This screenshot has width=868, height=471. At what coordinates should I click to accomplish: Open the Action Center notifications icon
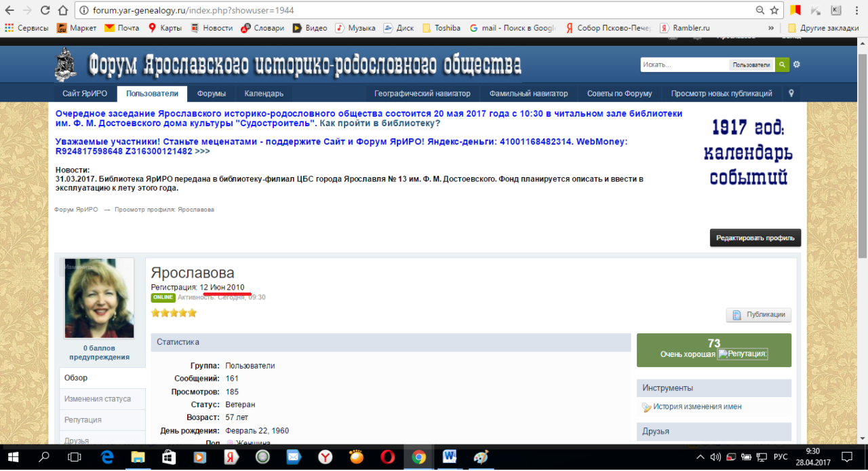coord(846,457)
